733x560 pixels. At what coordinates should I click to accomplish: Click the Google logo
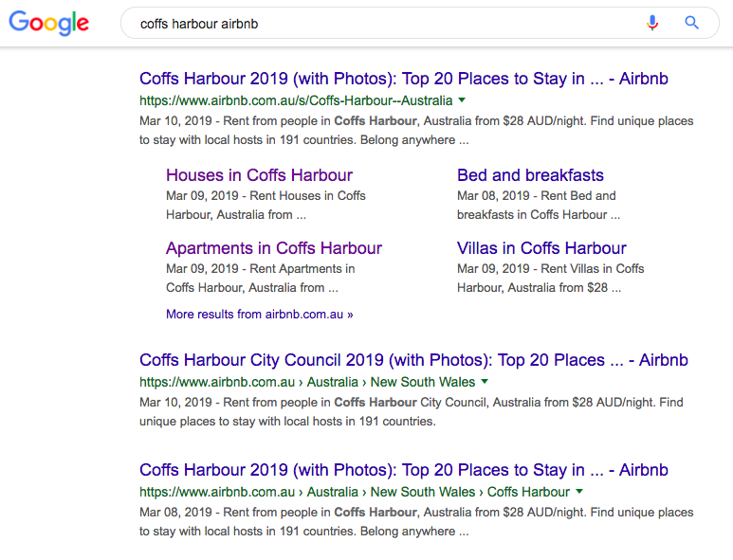pyautogui.click(x=48, y=23)
